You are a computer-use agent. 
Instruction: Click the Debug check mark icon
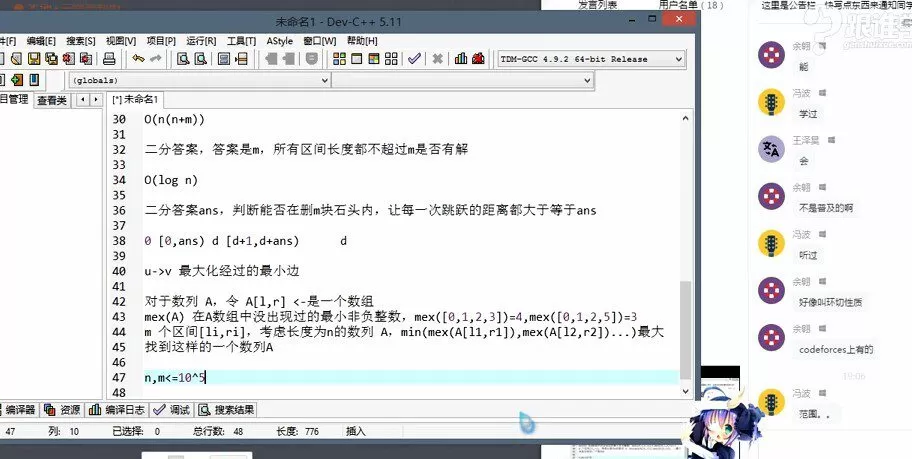pos(414,59)
